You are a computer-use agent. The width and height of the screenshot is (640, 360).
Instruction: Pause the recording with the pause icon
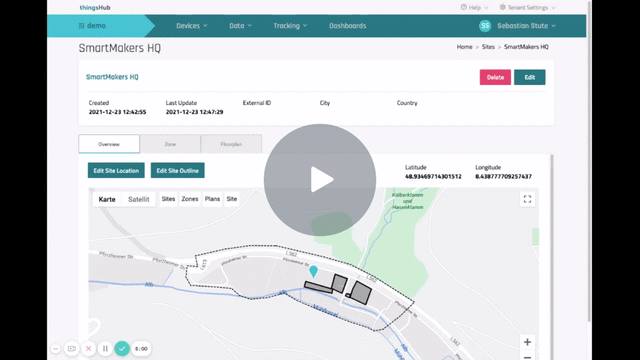(x=105, y=349)
